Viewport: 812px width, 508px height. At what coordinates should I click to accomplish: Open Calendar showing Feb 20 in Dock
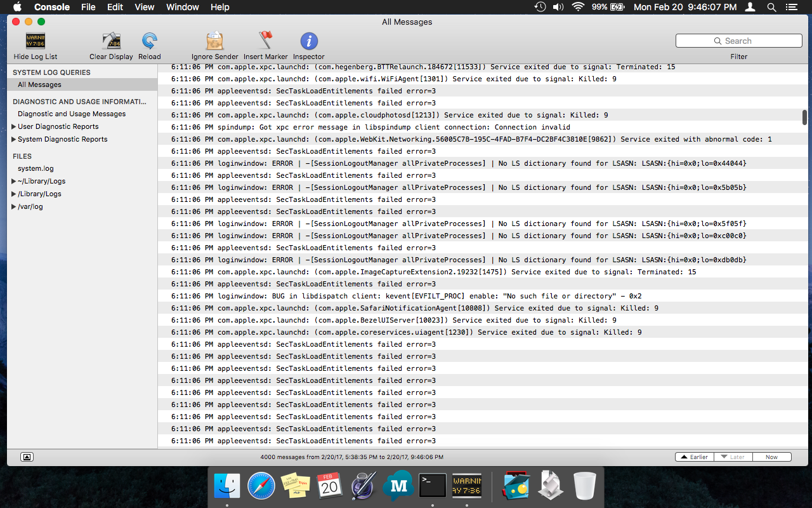point(330,486)
